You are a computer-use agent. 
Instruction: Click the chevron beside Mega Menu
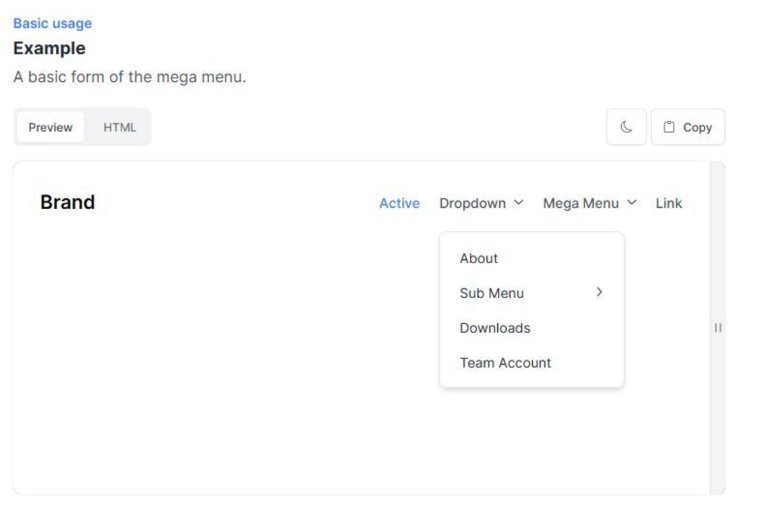tap(630, 203)
